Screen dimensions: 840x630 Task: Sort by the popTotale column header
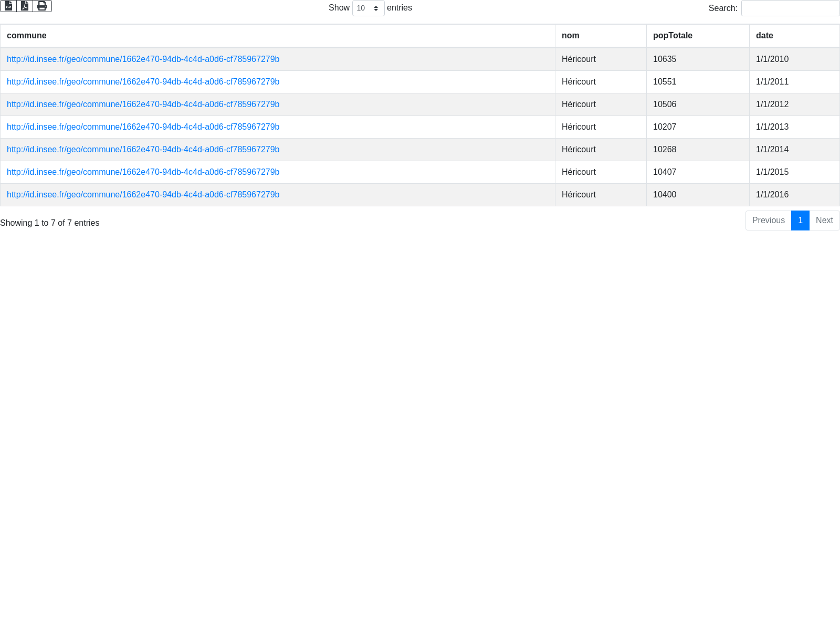pyautogui.click(x=673, y=36)
